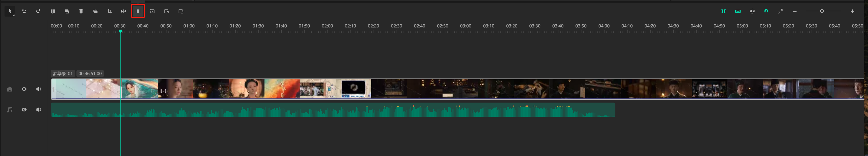Open the crop tool
This screenshot has height=156, width=868.
pyautogui.click(x=109, y=11)
